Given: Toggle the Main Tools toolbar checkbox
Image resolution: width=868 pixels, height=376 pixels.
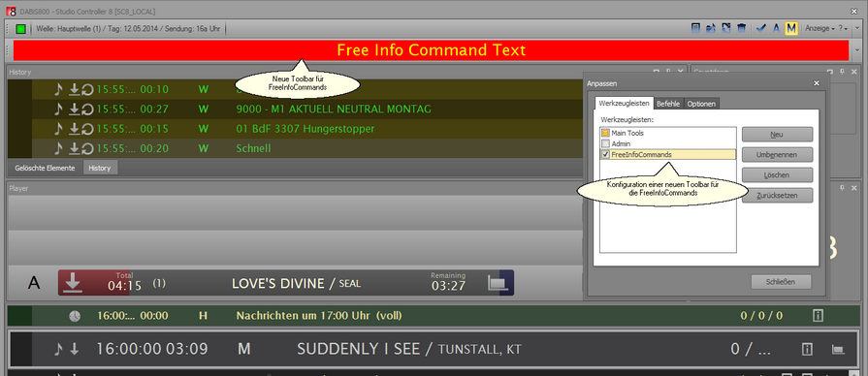Looking at the screenshot, I should point(605,134).
